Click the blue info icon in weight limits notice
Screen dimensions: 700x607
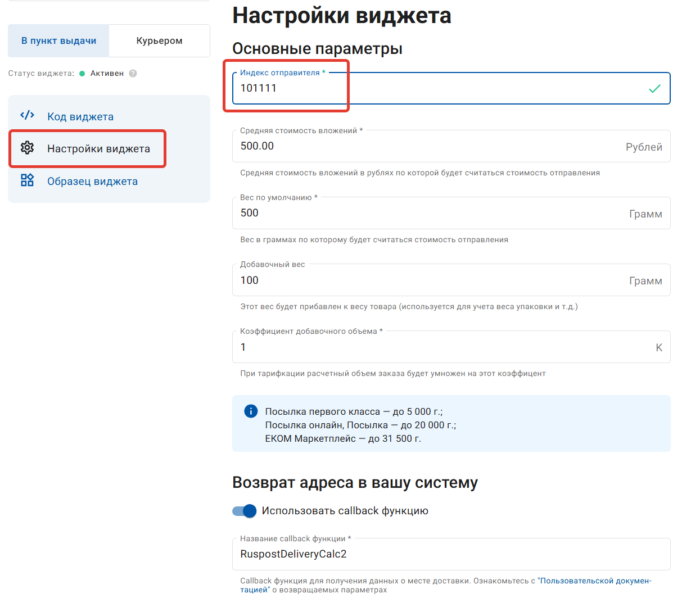251,411
